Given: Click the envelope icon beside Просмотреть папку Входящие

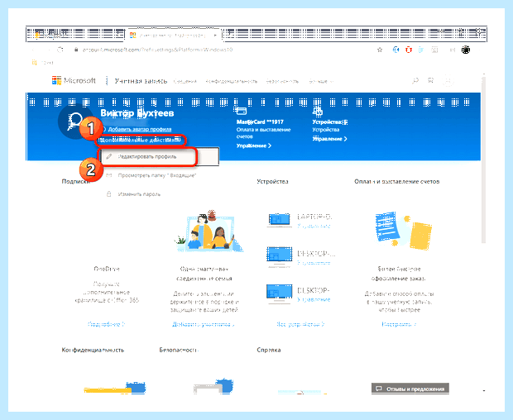Looking at the screenshot, I should (109, 175).
